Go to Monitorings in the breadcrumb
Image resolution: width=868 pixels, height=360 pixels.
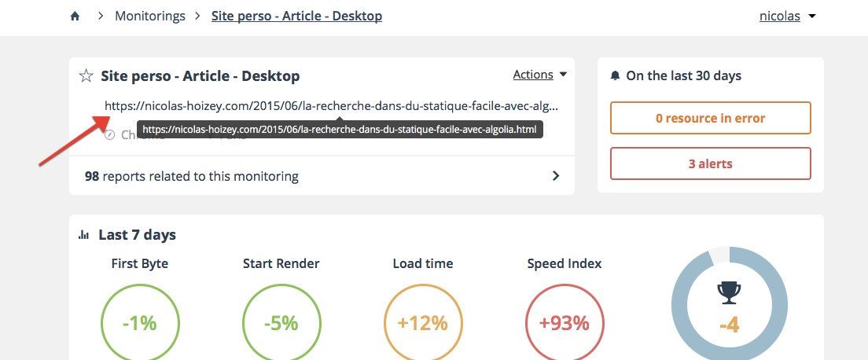[150, 16]
